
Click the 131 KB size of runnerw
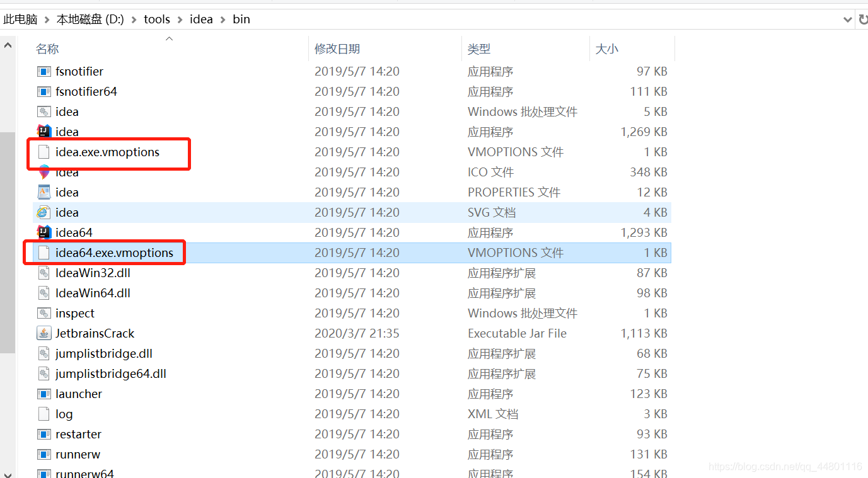coord(648,454)
